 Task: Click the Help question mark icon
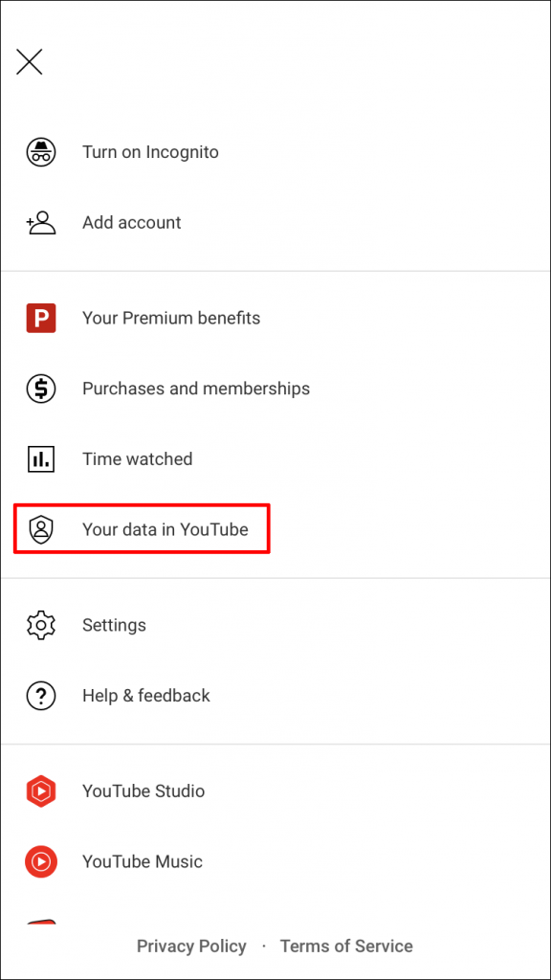coord(41,696)
